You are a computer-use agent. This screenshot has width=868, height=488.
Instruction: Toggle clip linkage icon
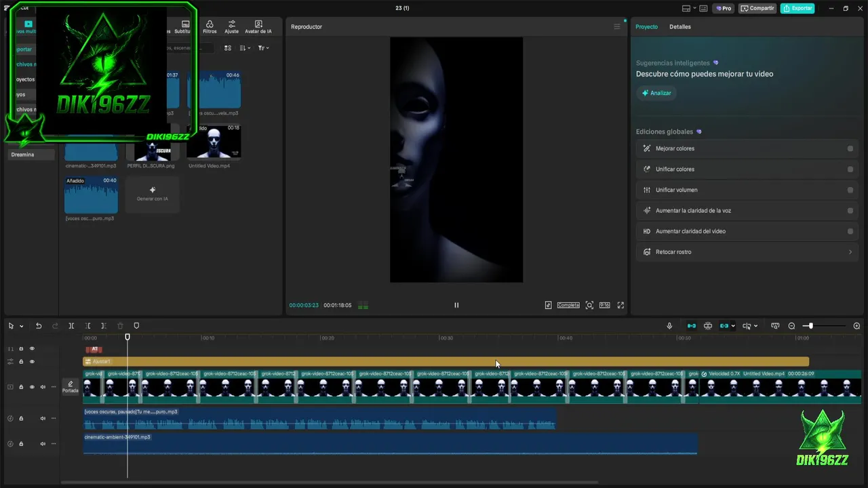coord(724,326)
